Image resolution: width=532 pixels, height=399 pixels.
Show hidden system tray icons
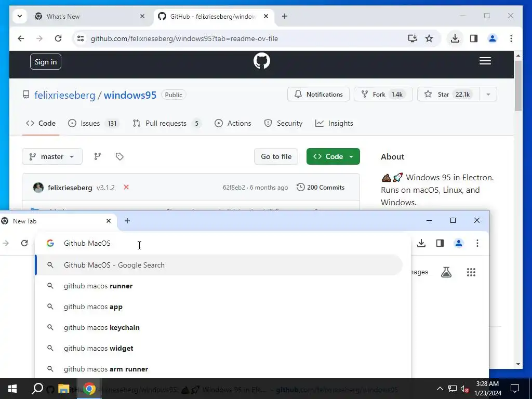click(x=440, y=389)
